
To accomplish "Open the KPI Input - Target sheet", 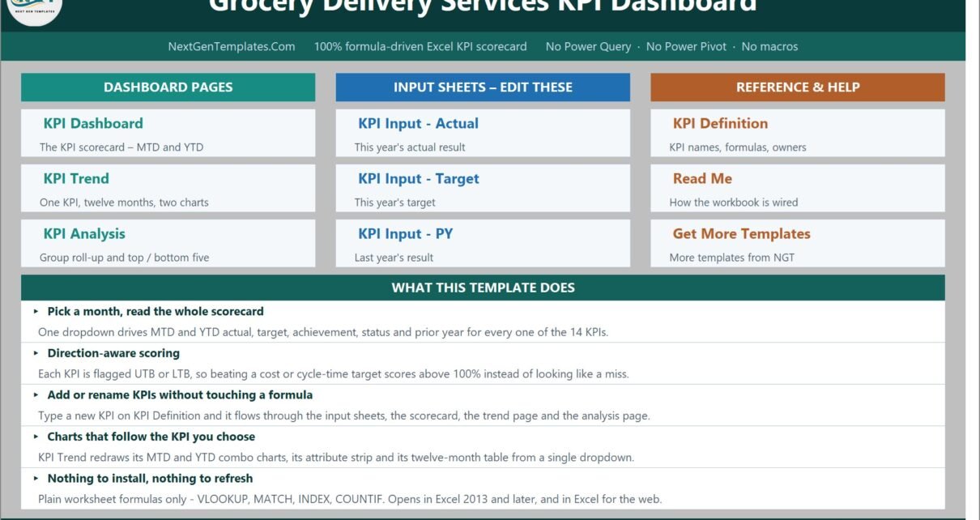I will 419,179.
